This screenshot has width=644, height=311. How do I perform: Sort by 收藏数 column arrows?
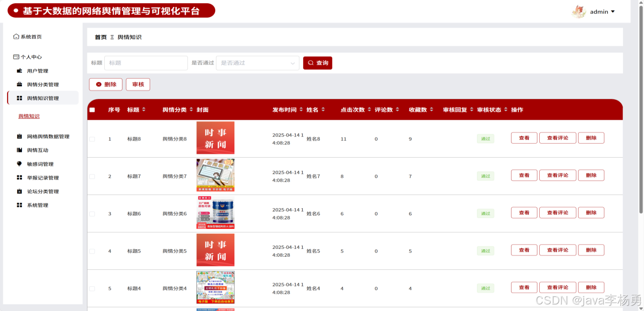[x=432, y=109]
